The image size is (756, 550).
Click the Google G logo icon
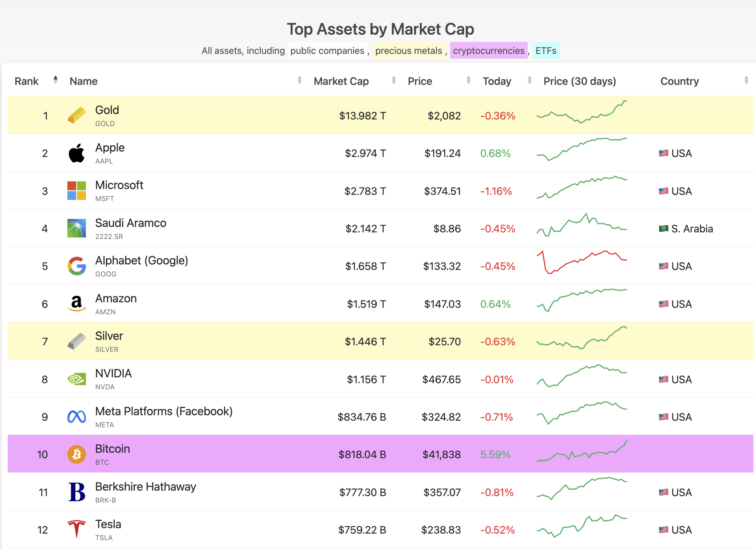click(76, 266)
